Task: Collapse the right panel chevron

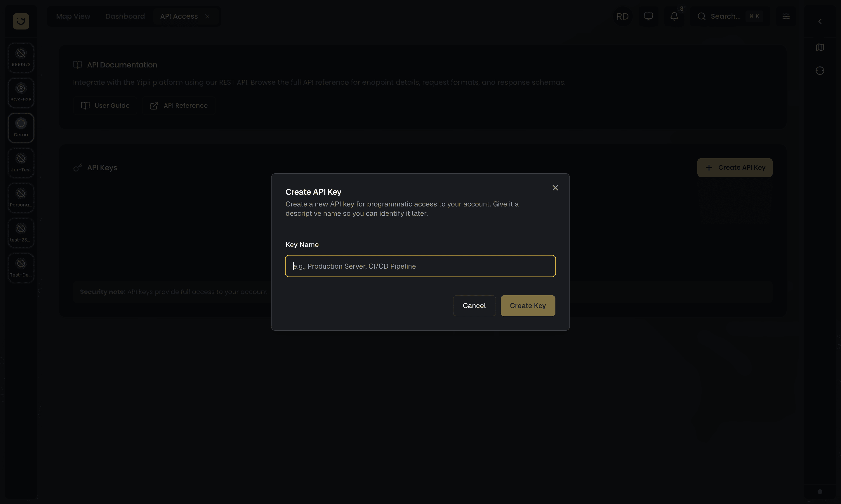Action: 820,21
